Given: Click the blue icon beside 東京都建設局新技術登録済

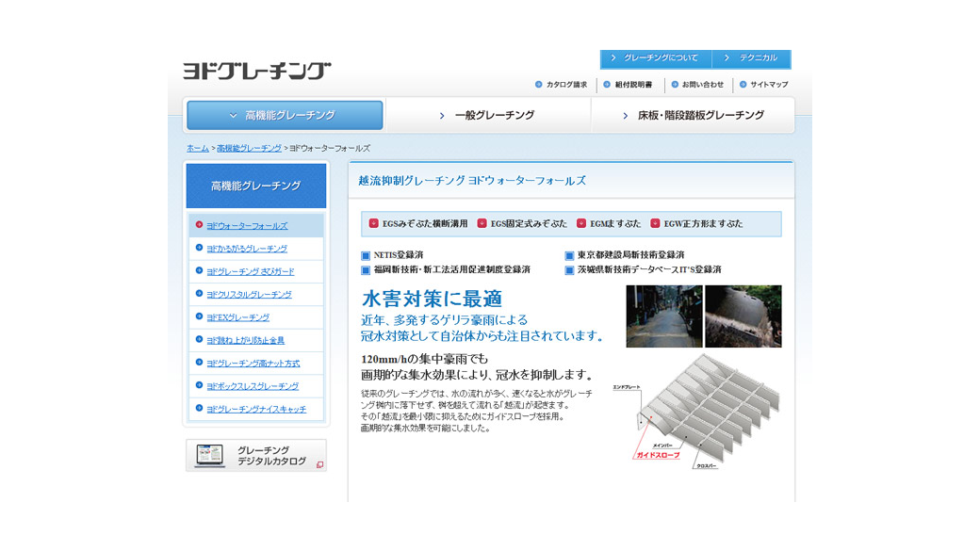Looking at the screenshot, I should pyautogui.click(x=568, y=255).
